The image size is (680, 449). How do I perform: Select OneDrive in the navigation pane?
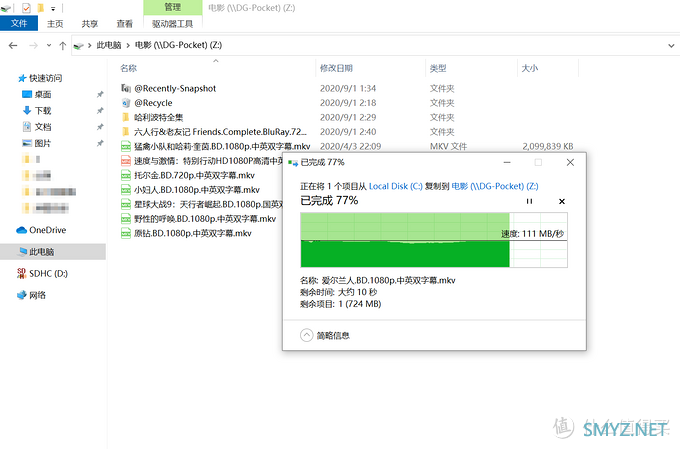[47, 230]
